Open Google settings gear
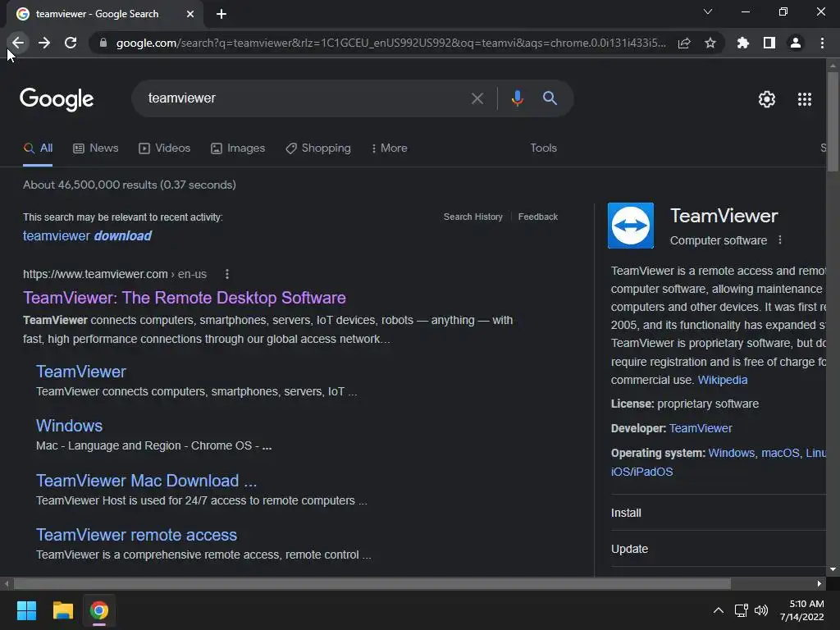The image size is (840, 630). click(767, 99)
